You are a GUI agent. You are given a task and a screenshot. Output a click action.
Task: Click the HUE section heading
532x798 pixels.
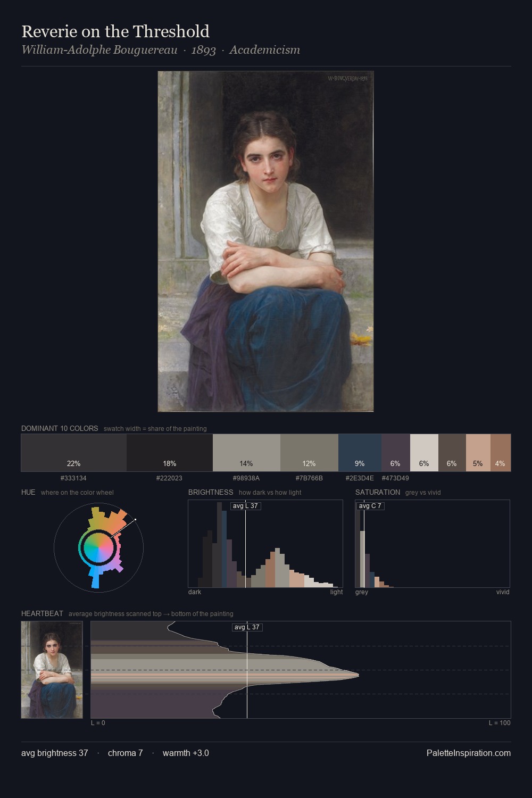click(28, 492)
